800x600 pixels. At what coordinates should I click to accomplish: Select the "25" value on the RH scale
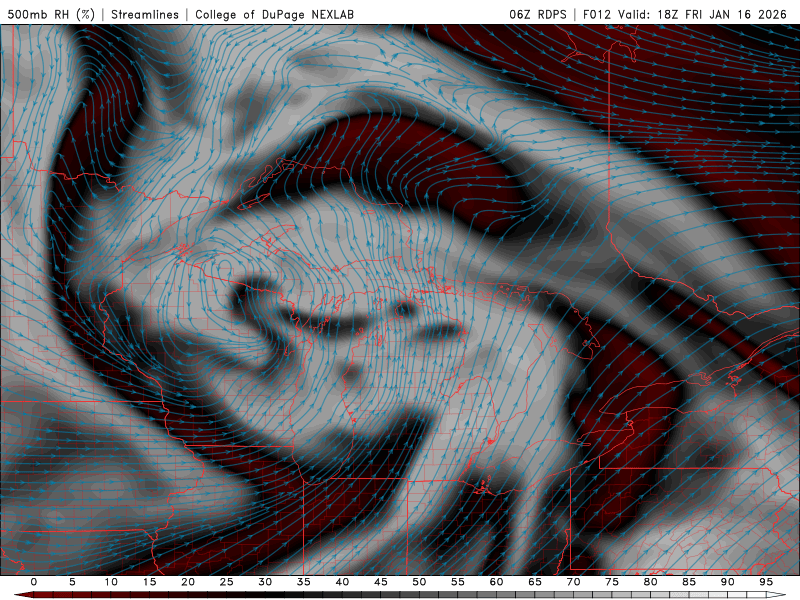point(227,582)
